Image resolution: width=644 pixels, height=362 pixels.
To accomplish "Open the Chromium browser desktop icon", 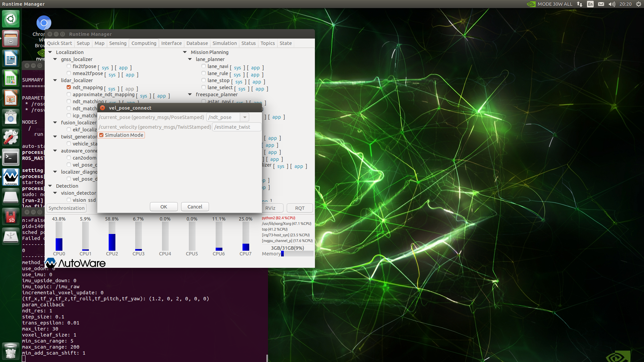I will coord(44,23).
